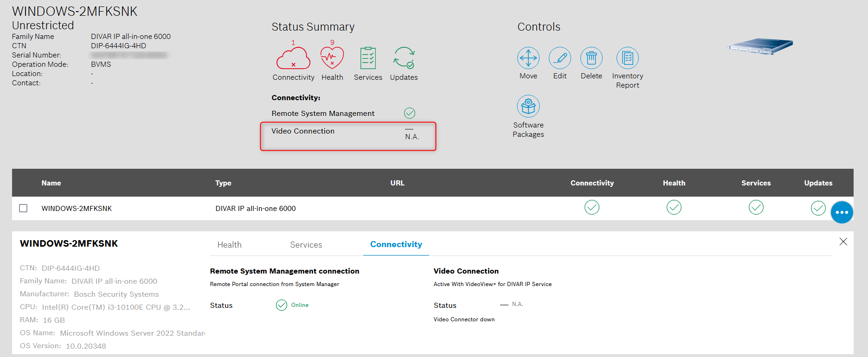Open Software Packages control
Image resolution: width=868 pixels, height=357 pixels.
(528, 107)
